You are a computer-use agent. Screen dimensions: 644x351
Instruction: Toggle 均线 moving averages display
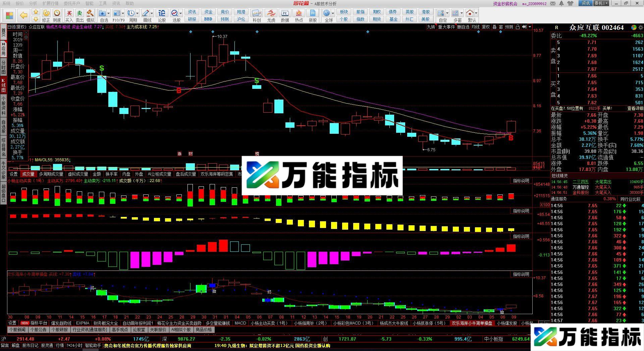point(475,27)
